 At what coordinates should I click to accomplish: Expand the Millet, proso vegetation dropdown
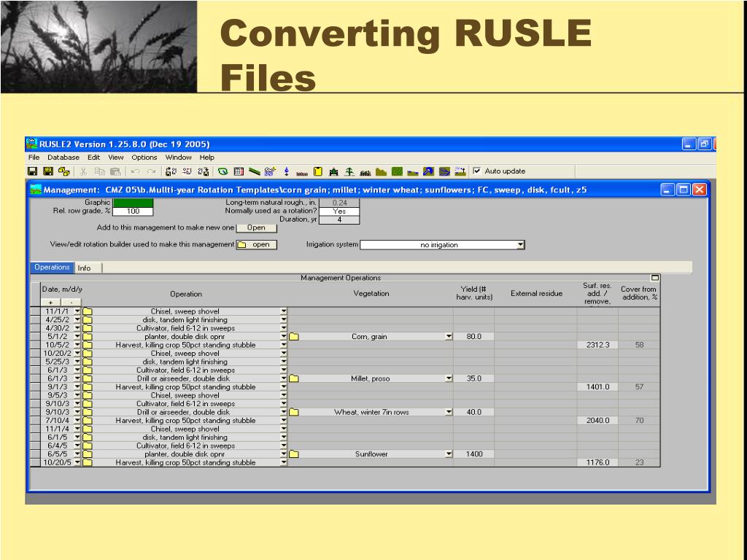[449, 378]
